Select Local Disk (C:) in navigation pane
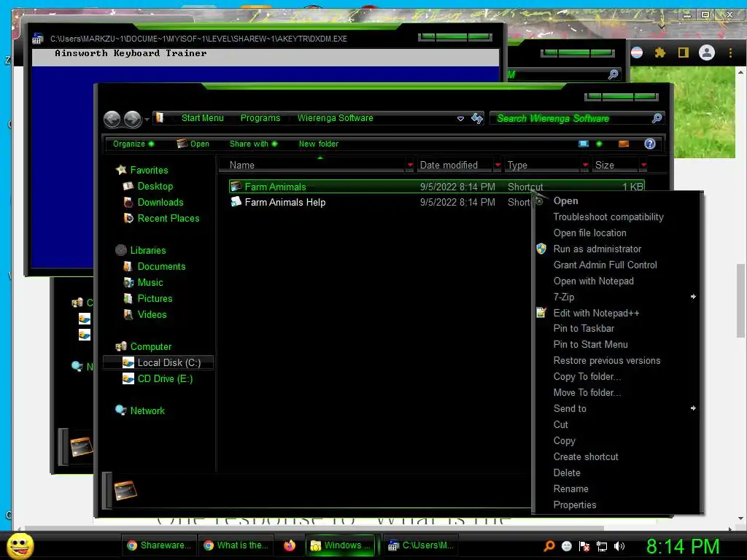 (158, 363)
